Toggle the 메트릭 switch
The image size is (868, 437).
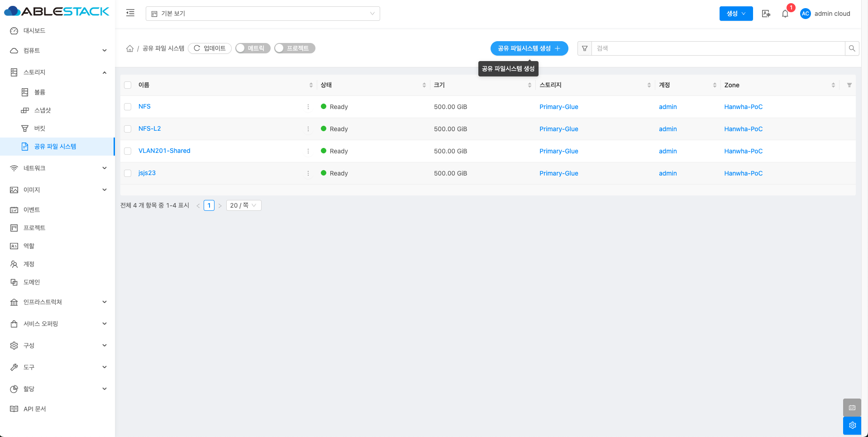[x=253, y=48]
